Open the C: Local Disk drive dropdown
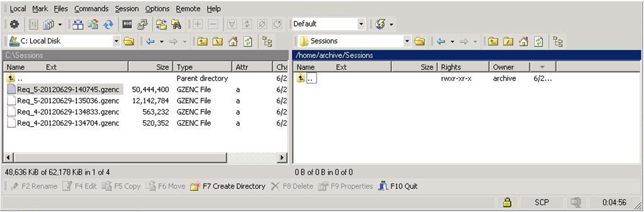Image resolution: width=644 pixels, height=212 pixels. pyautogui.click(x=65, y=41)
